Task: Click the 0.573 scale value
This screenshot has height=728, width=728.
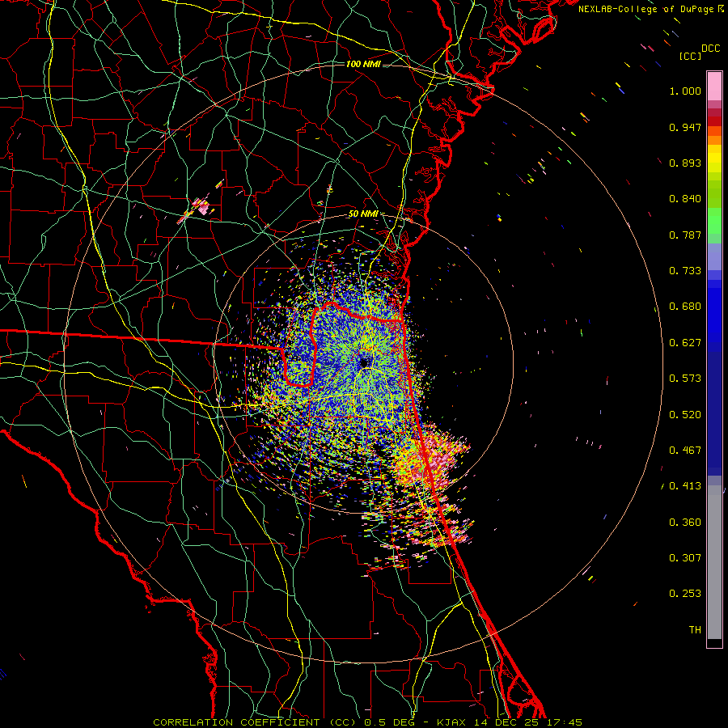Action: (685, 379)
